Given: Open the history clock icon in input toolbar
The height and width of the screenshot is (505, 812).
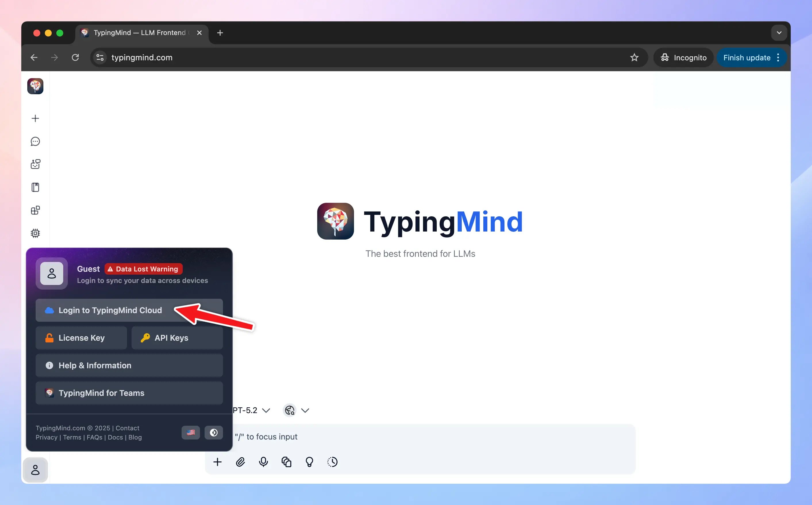Looking at the screenshot, I should (x=332, y=462).
